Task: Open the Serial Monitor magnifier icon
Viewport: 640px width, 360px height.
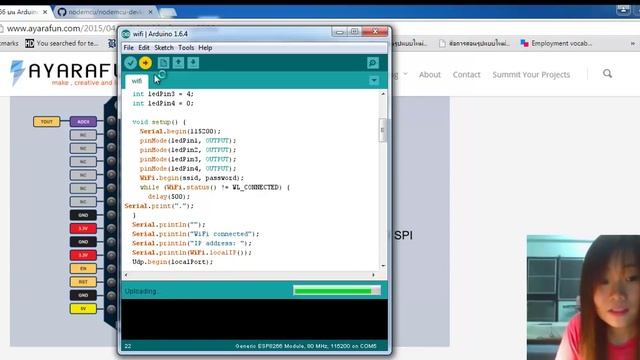Action: click(x=373, y=63)
